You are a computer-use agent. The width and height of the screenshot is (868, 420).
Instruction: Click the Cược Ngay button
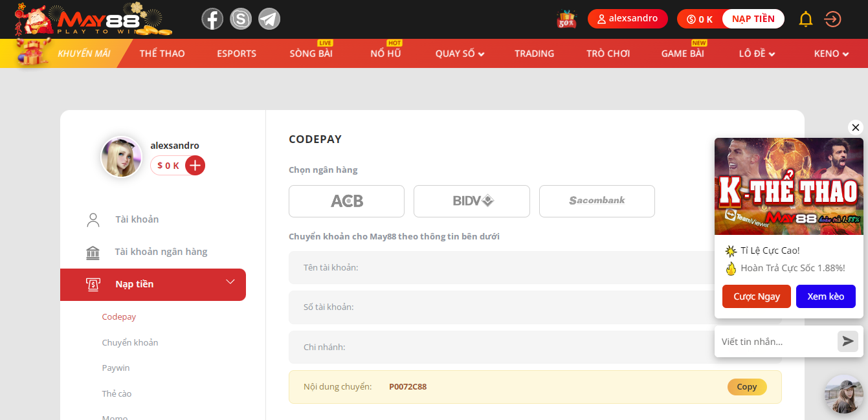[757, 296]
